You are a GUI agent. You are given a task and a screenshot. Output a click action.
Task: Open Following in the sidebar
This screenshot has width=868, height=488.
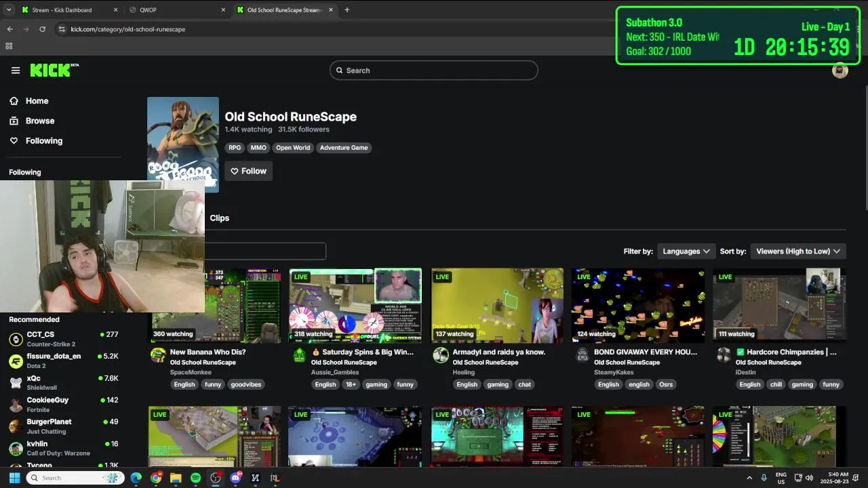coord(43,141)
